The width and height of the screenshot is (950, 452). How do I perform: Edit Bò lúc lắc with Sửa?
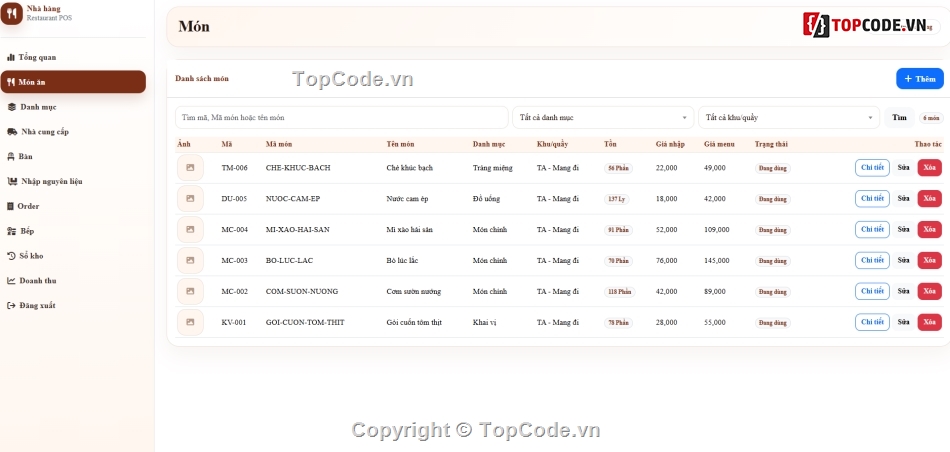pos(903,261)
